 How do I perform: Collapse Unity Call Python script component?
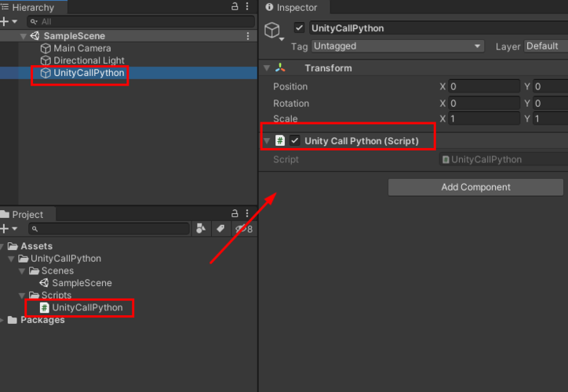coord(267,141)
